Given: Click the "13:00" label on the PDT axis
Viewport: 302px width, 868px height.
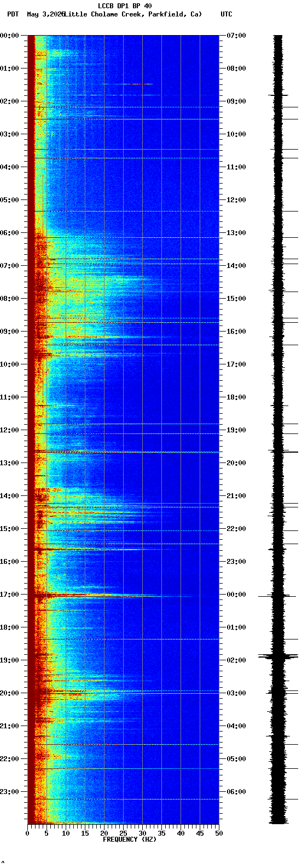Looking at the screenshot, I should (x=9, y=463).
